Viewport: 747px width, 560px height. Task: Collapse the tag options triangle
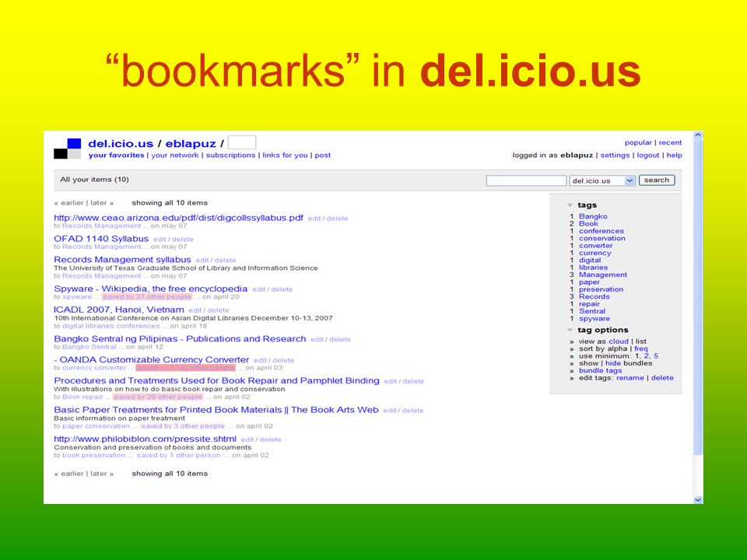(x=570, y=330)
